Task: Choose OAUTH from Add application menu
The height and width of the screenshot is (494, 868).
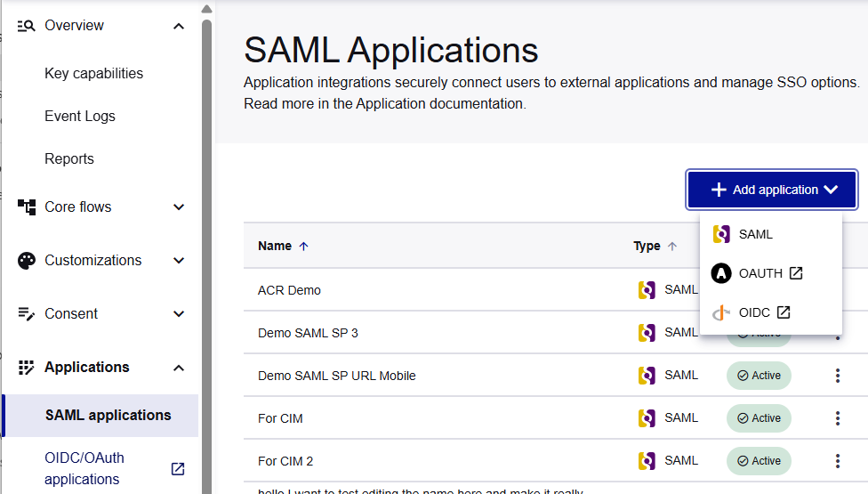Action: (x=771, y=273)
